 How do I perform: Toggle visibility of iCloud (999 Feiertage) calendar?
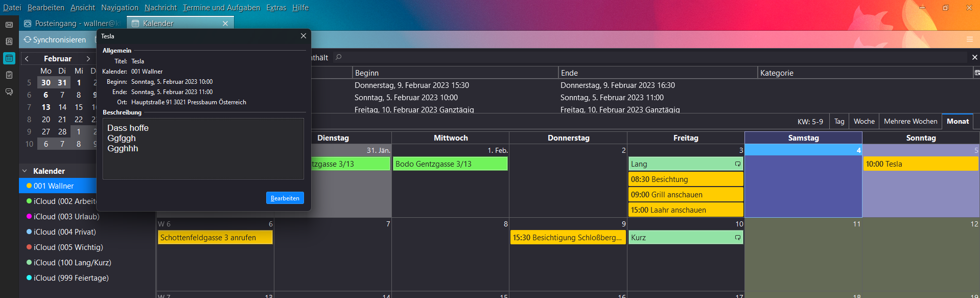pyautogui.click(x=29, y=278)
